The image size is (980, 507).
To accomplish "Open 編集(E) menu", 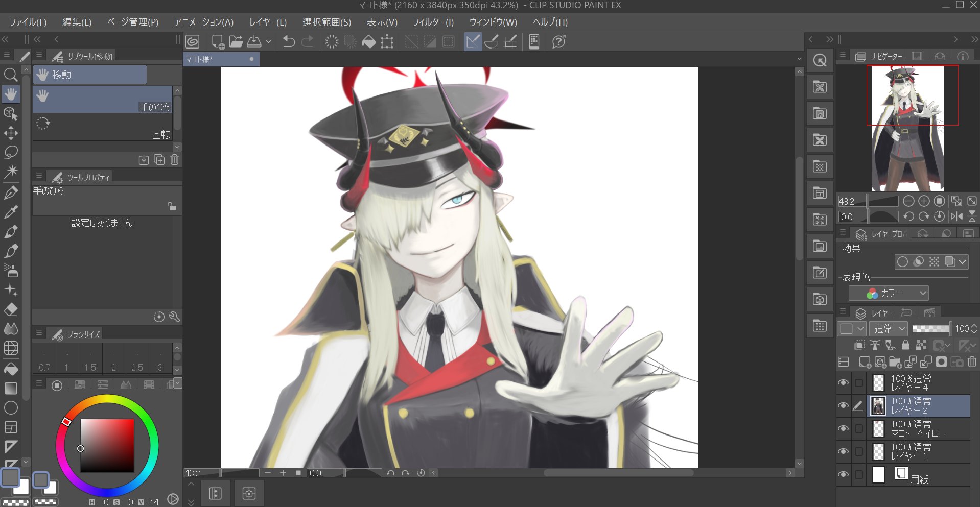I will (x=77, y=22).
